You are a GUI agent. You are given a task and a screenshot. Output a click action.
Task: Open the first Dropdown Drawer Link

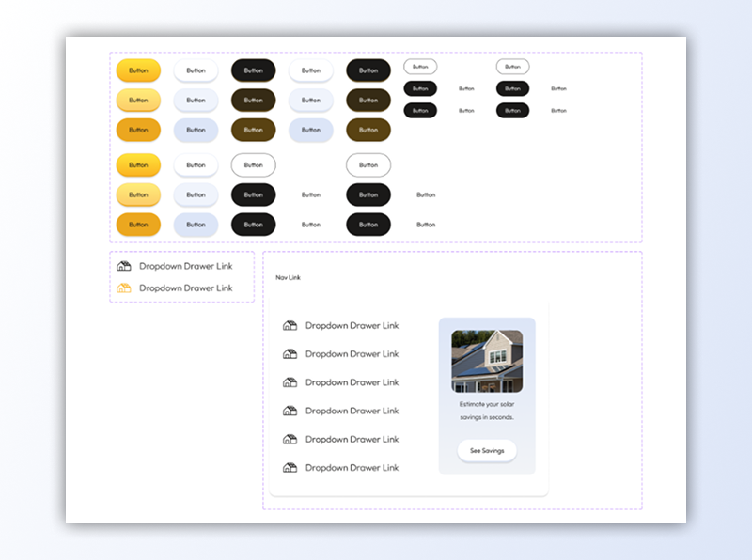[x=186, y=266]
